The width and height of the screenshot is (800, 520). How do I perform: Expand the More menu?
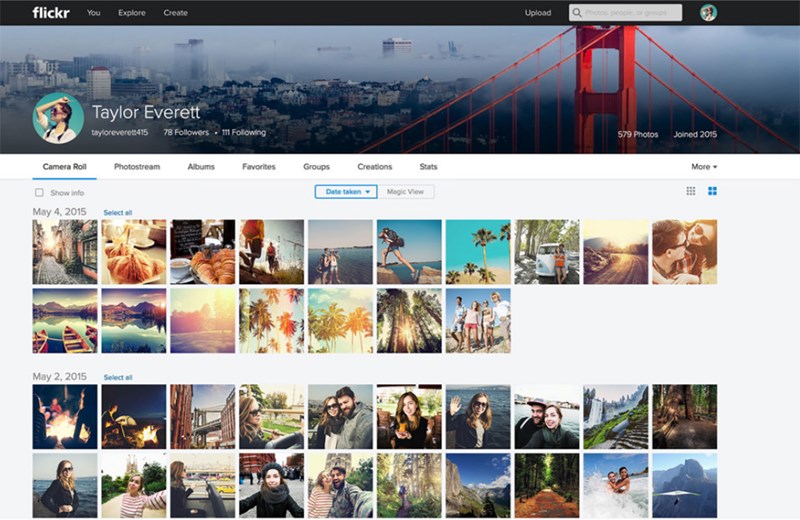click(704, 166)
